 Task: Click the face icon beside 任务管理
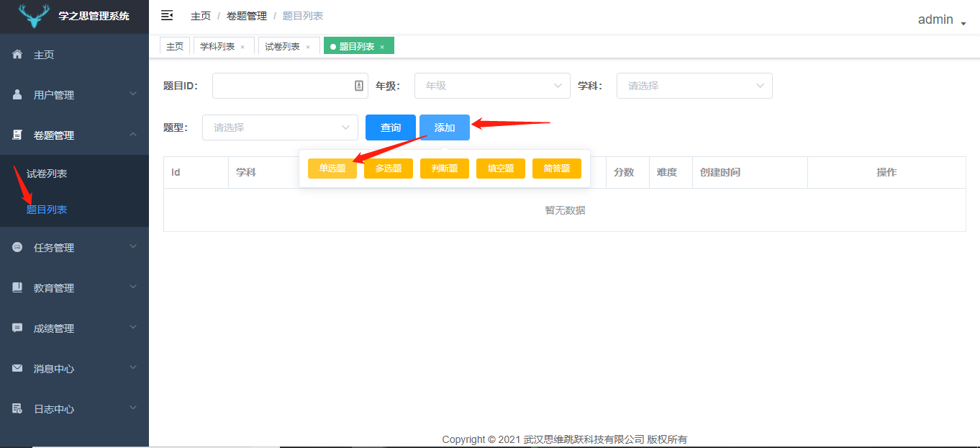(x=17, y=247)
